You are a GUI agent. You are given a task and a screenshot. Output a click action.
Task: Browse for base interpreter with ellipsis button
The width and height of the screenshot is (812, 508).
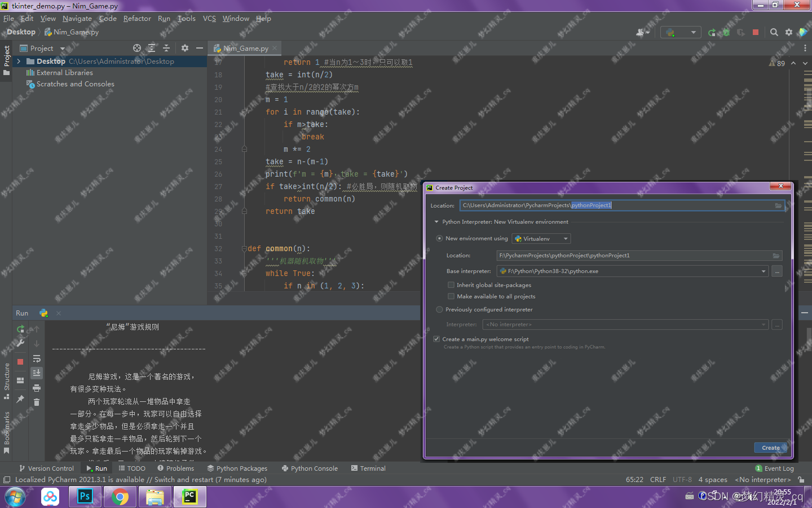tap(777, 271)
